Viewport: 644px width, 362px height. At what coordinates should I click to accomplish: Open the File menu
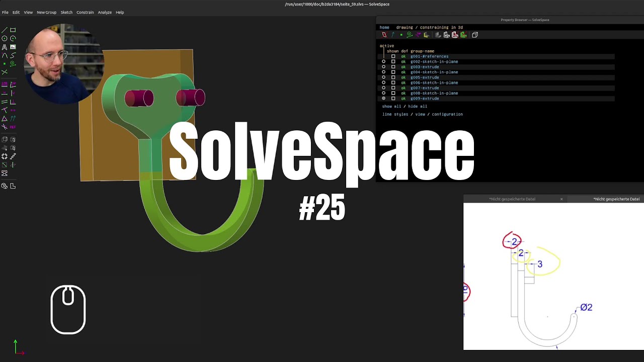(x=5, y=12)
